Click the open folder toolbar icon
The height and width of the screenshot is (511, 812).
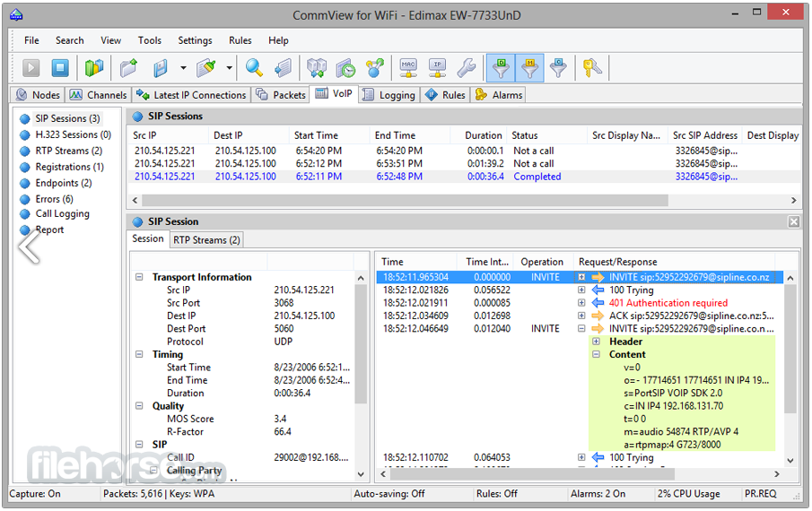129,68
